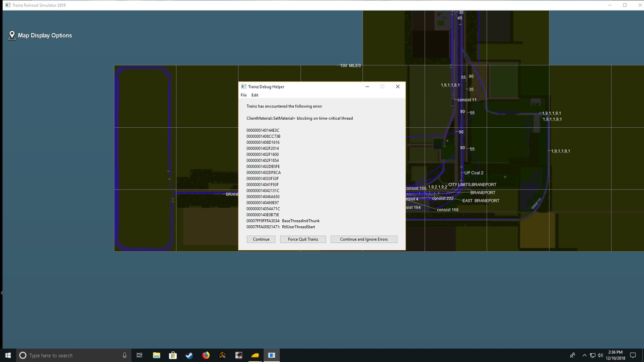The image size is (644, 362).
Task: Maximize the Trainz Railroad Simulator window
Action: [x=625, y=5]
